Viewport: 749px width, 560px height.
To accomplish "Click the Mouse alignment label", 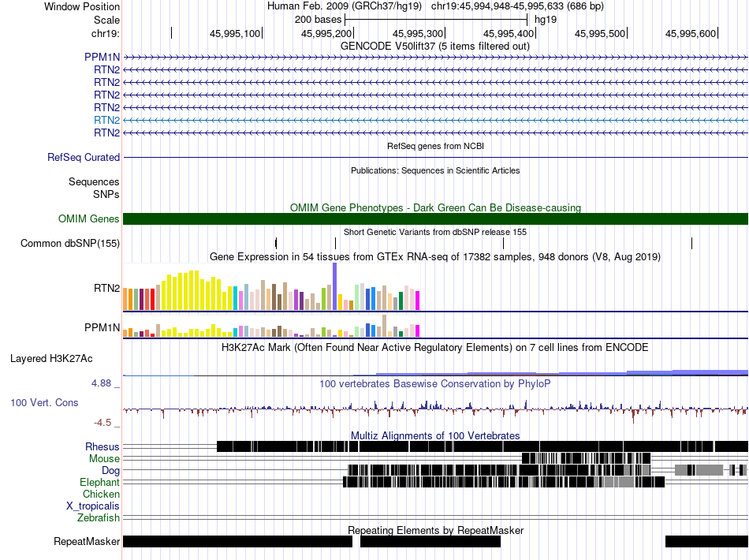I will pyautogui.click(x=104, y=459).
